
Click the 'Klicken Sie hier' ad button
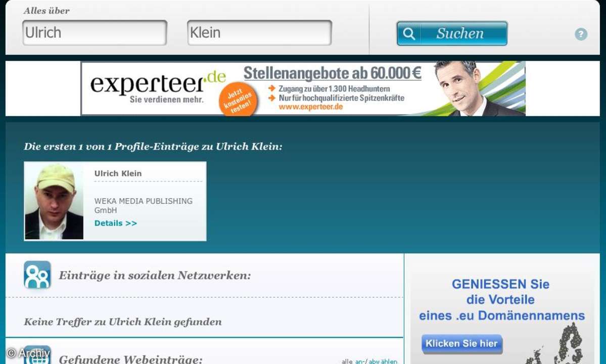pos(462,343)
